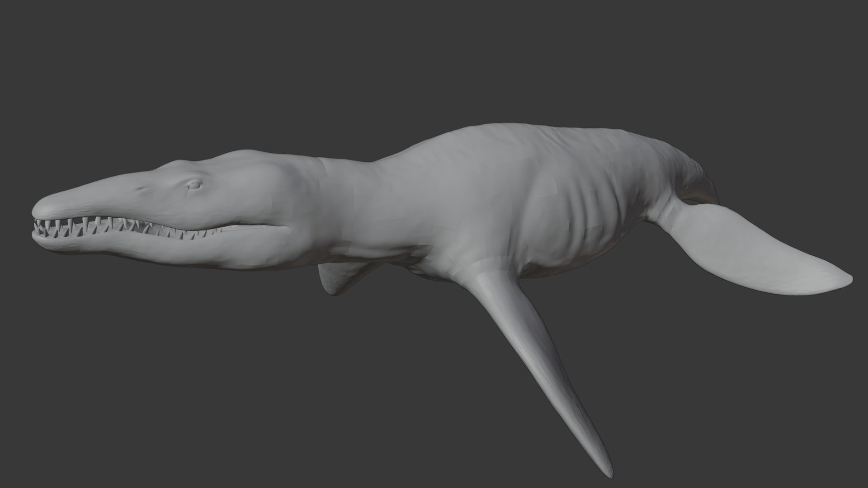868x488 pixels.
Task: Click the creature model's eye
Action: [x=194, y=185]
